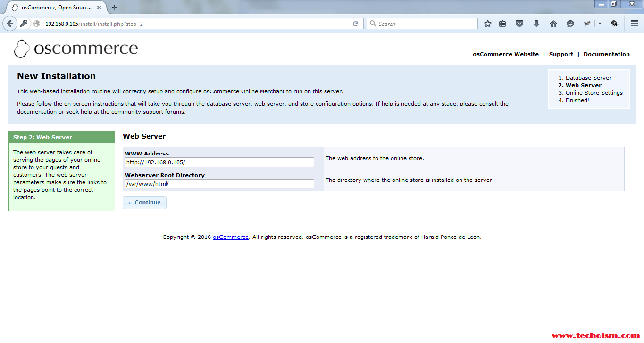Click text 'The web address to the online store.'
644x343 pixels.
tap(375, 158)
